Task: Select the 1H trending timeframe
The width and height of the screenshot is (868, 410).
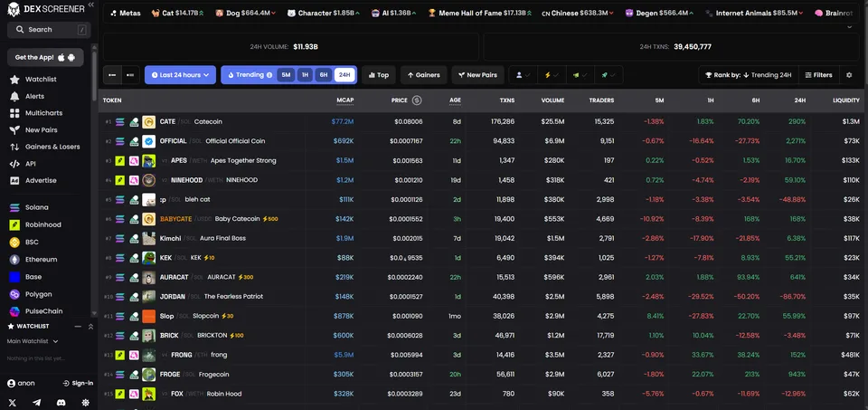Action: pos(305,75)
